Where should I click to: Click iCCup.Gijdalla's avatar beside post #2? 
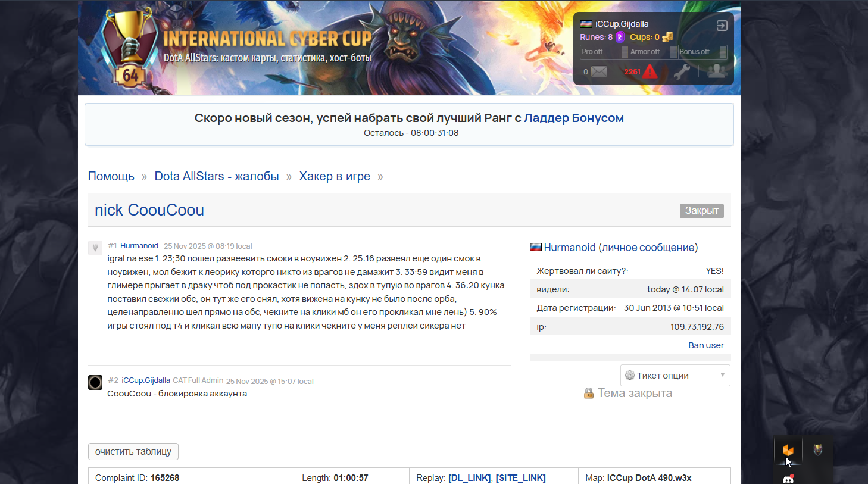pyautogui.click(x=95, y=382)
